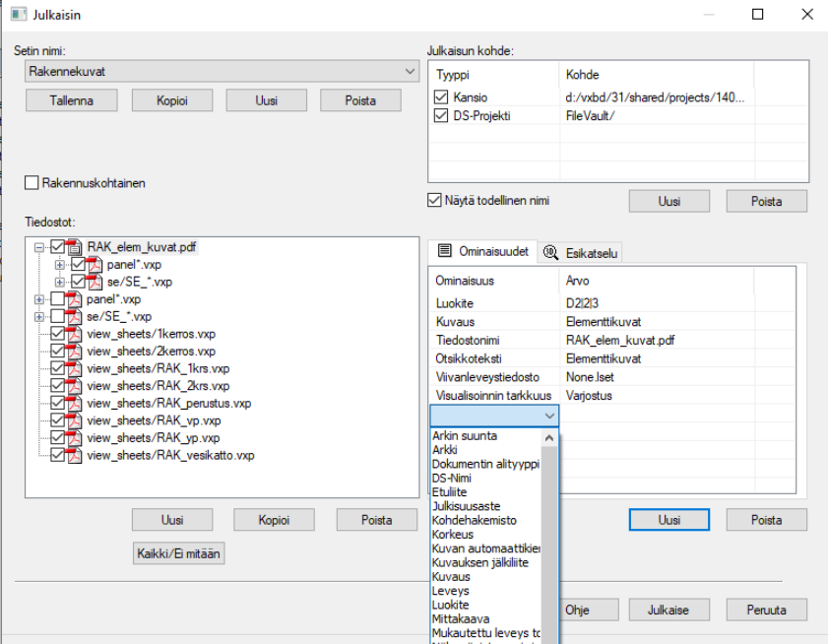Uncheck Näytä todellinen nimi
828x644 pixels.
coord(435,201)
